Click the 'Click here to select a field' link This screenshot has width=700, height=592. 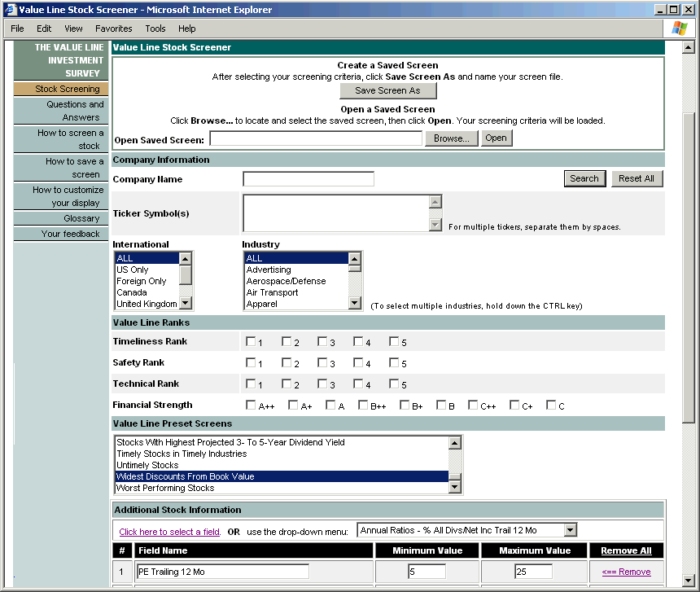point(168,529)
